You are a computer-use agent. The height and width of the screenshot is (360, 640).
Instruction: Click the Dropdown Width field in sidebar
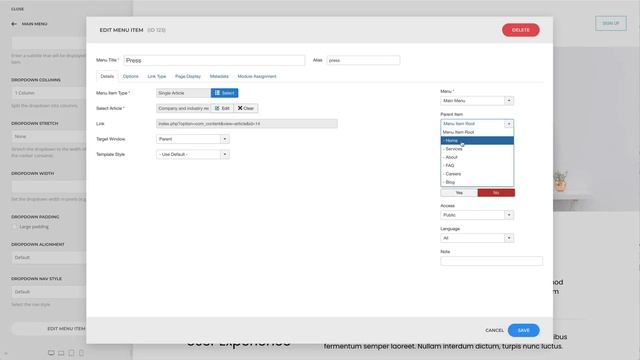[49, 187]
